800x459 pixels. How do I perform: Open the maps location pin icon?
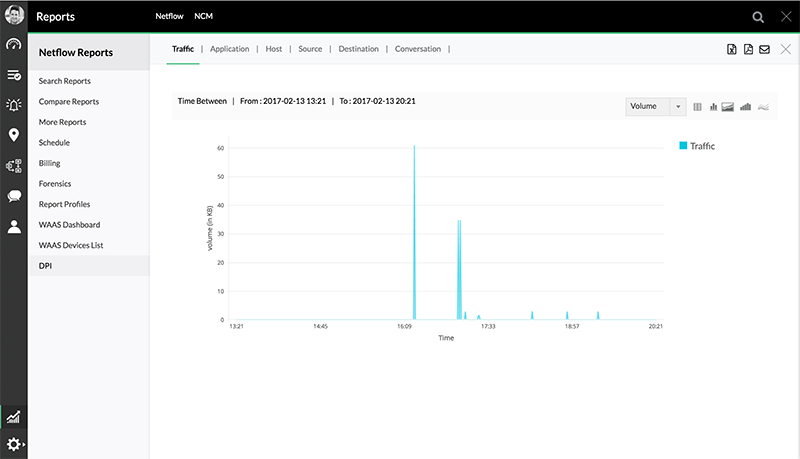(x=14, y=135)
